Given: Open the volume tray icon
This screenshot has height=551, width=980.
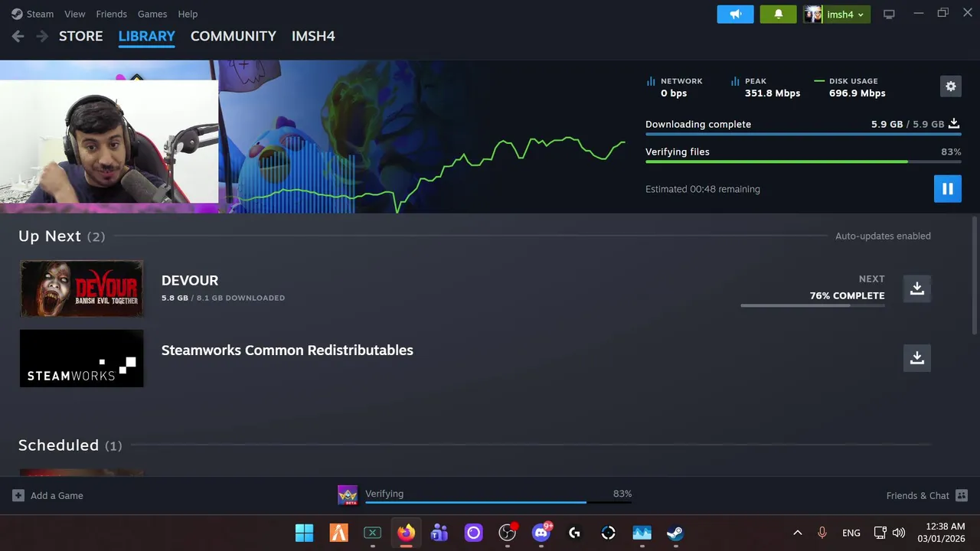Looking at the screenshot, I should click(899, 533).
